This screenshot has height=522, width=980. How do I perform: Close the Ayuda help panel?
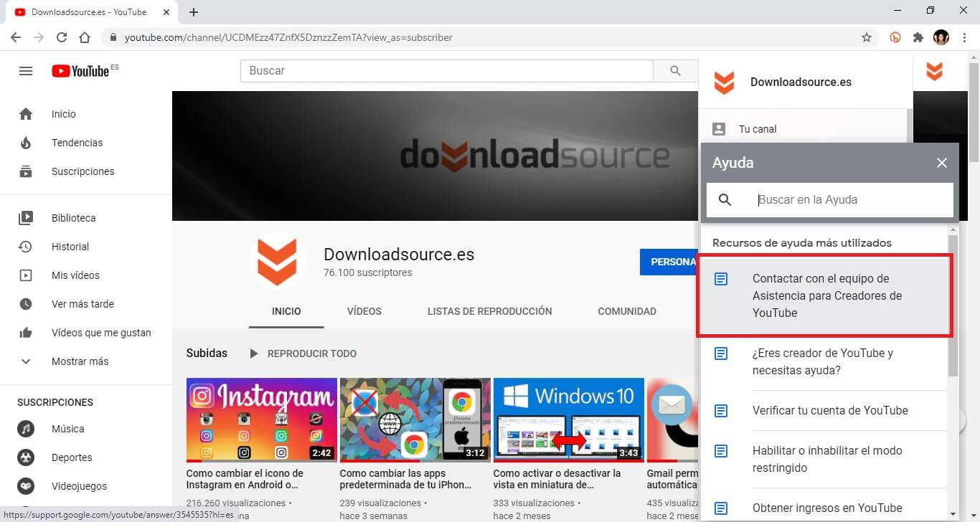tap(942, 163)
